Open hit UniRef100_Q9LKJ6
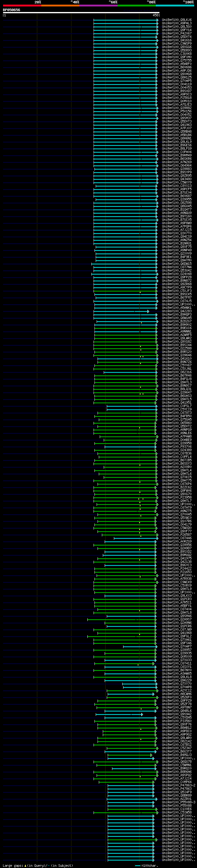The width and height of the screenshot is (197, 868). click(x=177, y=20)
